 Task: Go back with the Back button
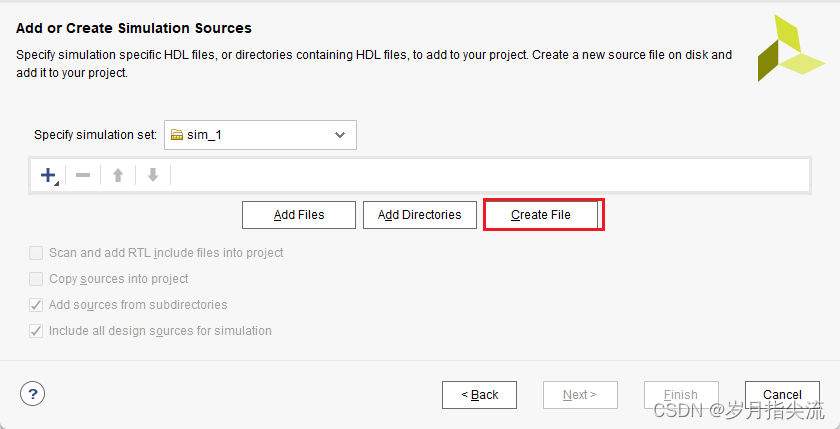click(x=479, y=395)
